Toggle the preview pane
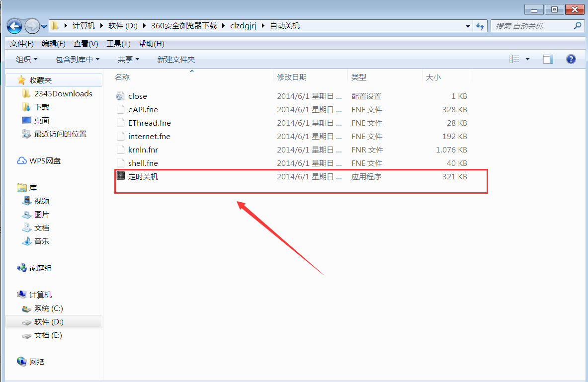Viewport: 588px width, 382px height. click(x=548, y=59)
